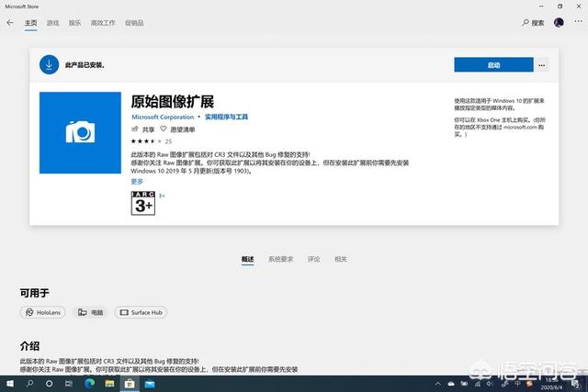Click the volume speaker tray icon
This screenshot has width=588, height=392.
(490, 384)
